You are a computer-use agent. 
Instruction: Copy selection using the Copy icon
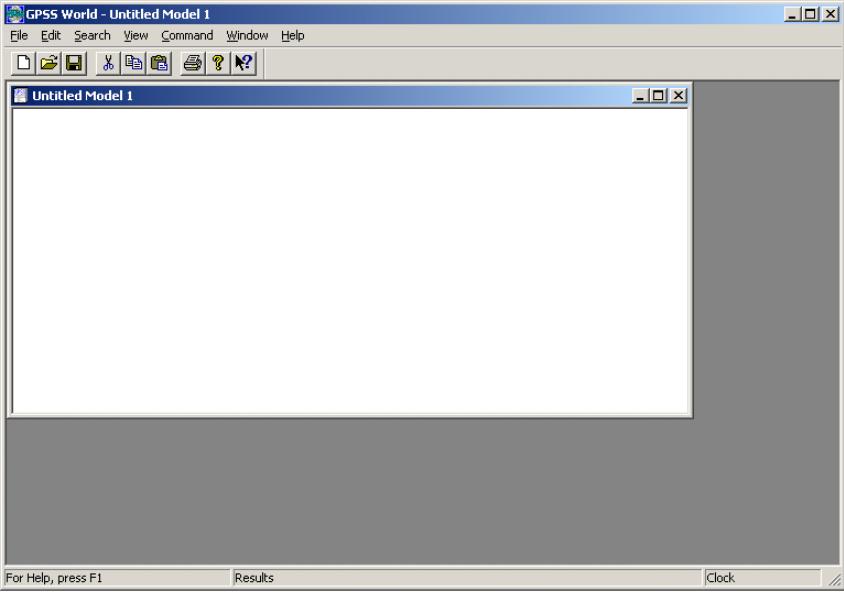133,63
